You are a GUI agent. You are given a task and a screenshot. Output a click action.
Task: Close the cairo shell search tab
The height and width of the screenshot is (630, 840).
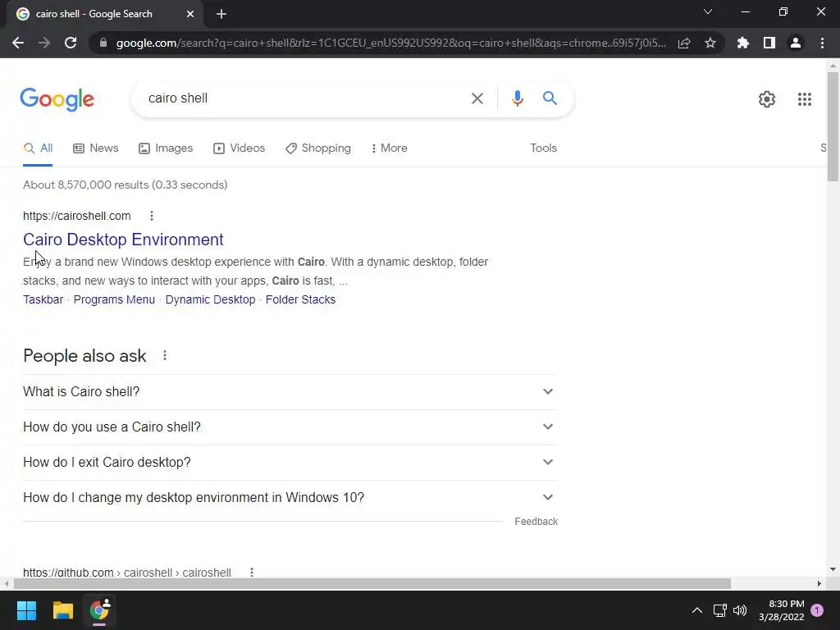190,14
